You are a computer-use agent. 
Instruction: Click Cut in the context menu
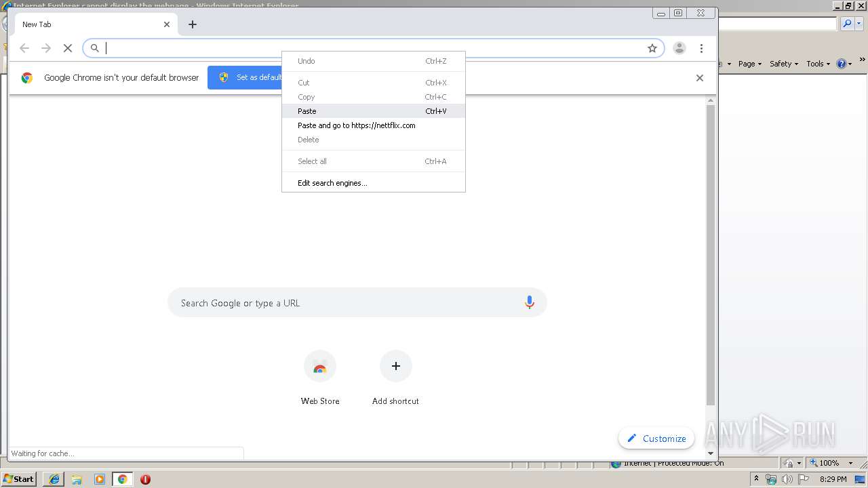374,83
